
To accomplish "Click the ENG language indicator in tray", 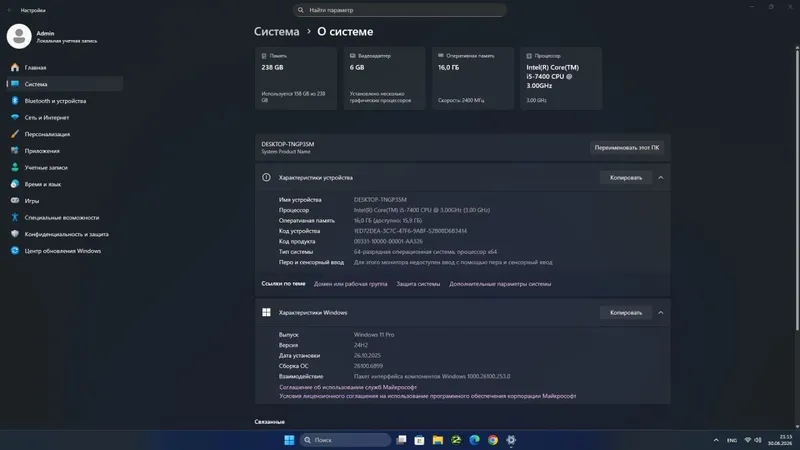I will 732,440.
